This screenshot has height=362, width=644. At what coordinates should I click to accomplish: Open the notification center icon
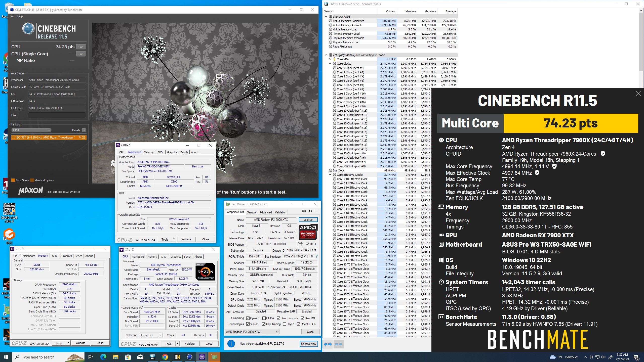click(x=636, y=357)
